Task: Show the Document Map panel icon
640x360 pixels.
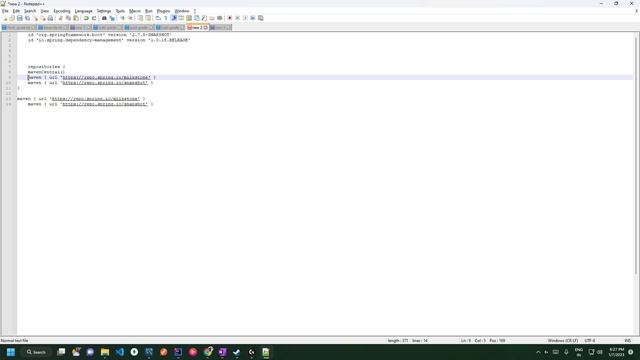Action: pos(189,18)
